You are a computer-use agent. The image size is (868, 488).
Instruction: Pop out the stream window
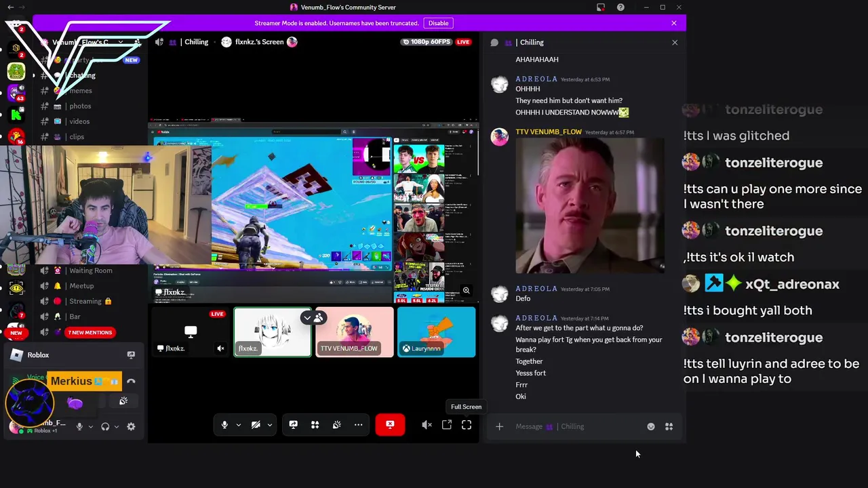447,425
